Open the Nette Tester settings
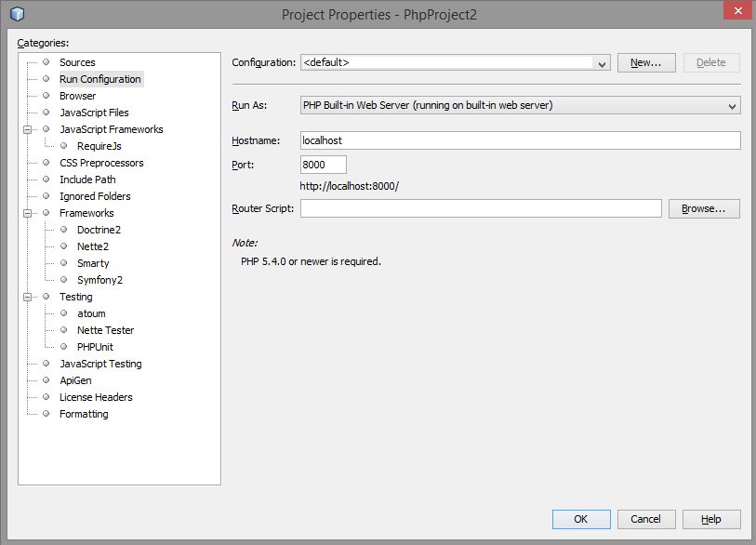The height and width of the screenshot is (545, 756). [106, 330]
